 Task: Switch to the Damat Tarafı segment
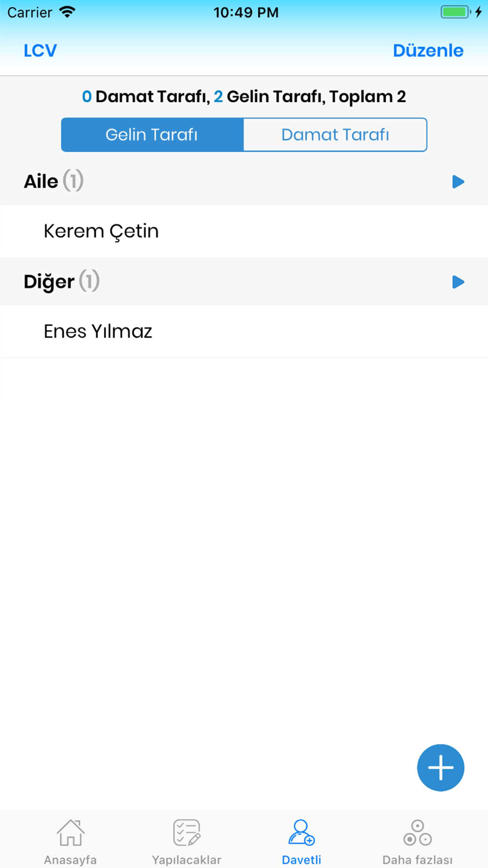point(335,135)
